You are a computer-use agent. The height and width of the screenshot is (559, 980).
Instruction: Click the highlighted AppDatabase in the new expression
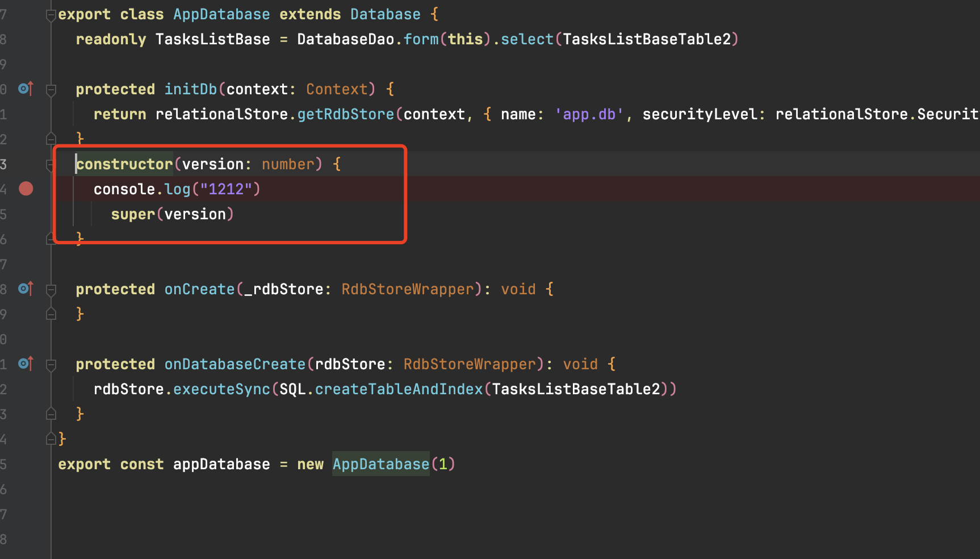[x=380, y=464]
